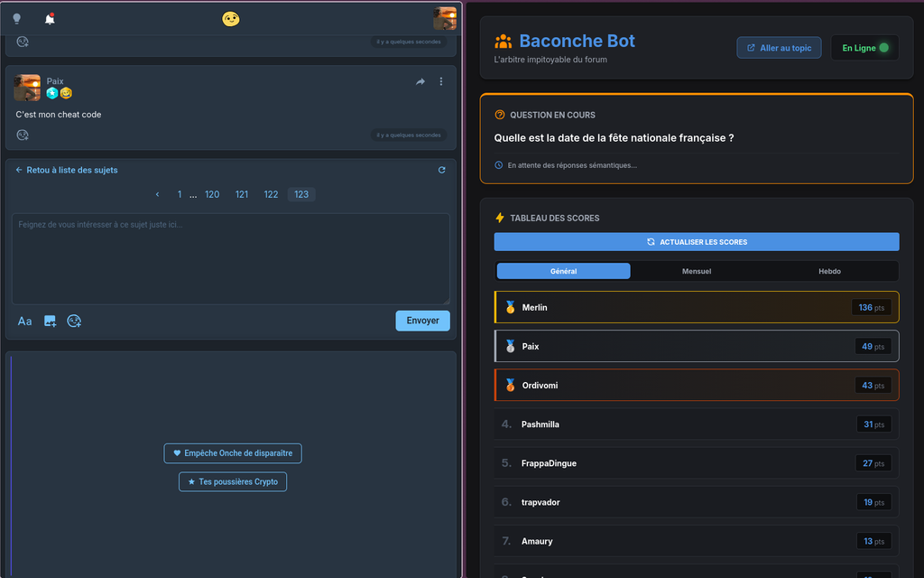
Task: Click the refresh icon beside the topic list link
Action: click(441, 170)
